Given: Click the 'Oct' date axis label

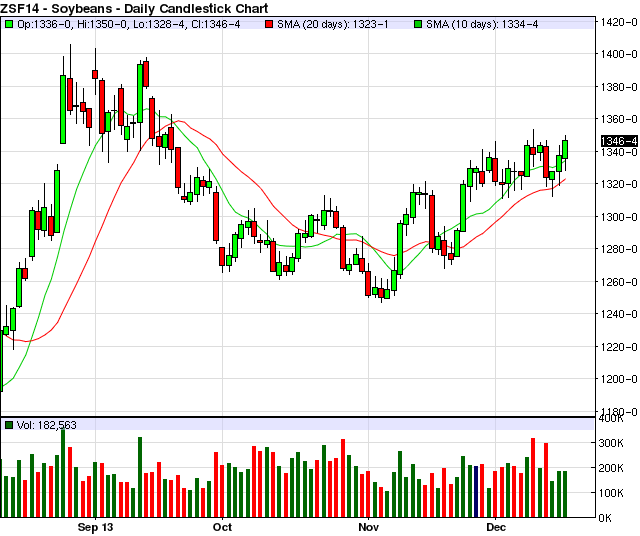Looking at the screenshot, I should click(x=222, y=527).
